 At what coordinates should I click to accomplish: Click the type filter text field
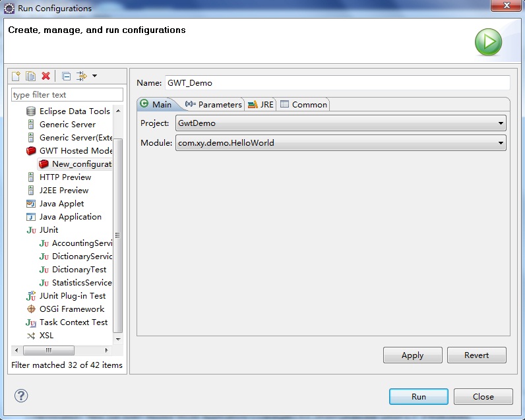pyautogui.click(x=67, y=95)
